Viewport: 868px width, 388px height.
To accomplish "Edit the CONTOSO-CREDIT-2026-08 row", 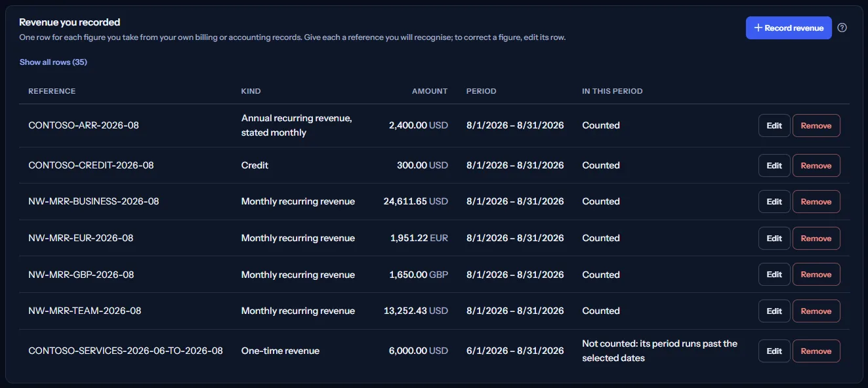I will 774,166.
